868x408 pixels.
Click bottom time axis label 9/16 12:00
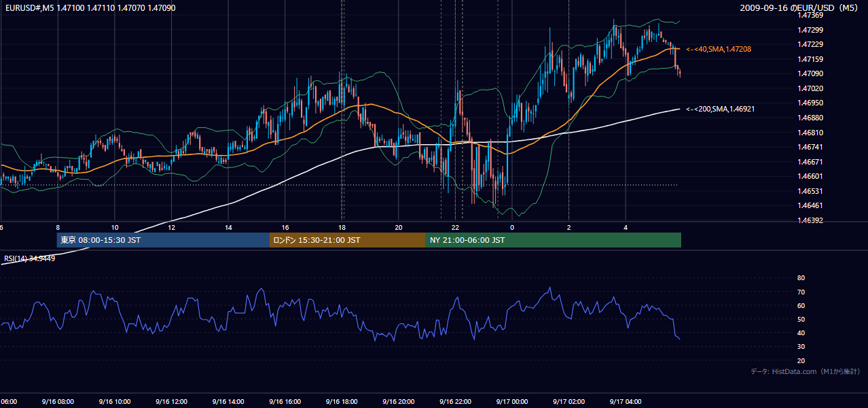171,401
